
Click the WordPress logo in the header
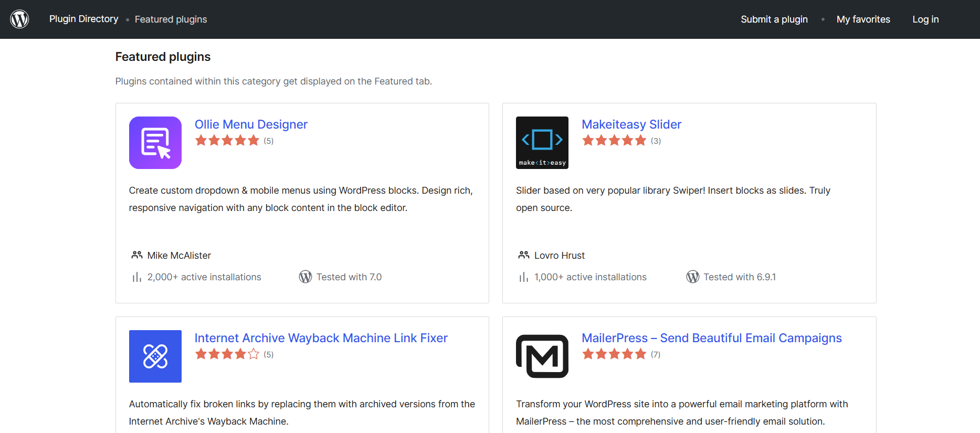pos(19,19)
